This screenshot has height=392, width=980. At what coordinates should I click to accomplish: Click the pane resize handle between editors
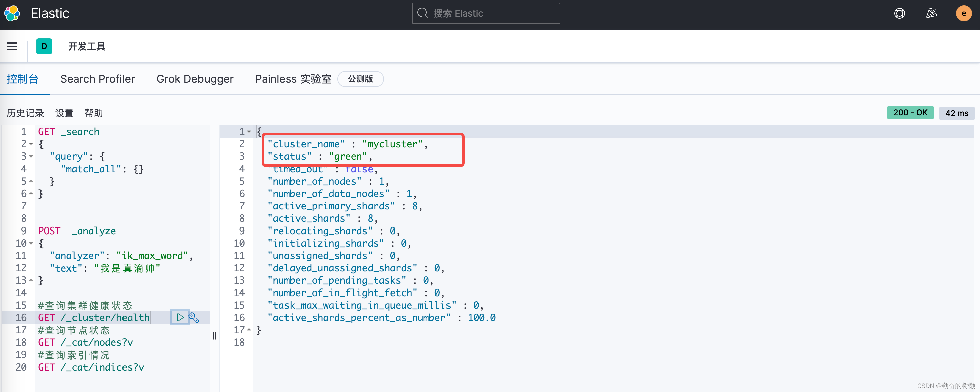tap(215, 336)
